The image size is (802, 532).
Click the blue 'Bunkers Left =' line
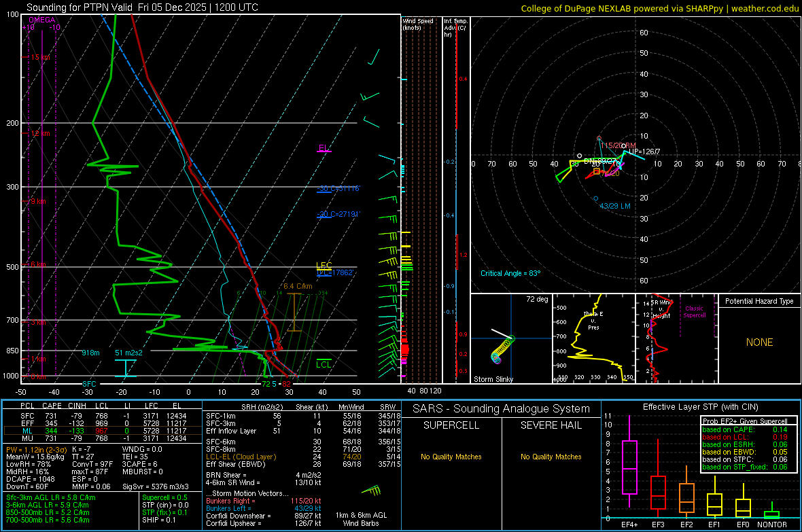pyautogui.click(x=264, y=508)
